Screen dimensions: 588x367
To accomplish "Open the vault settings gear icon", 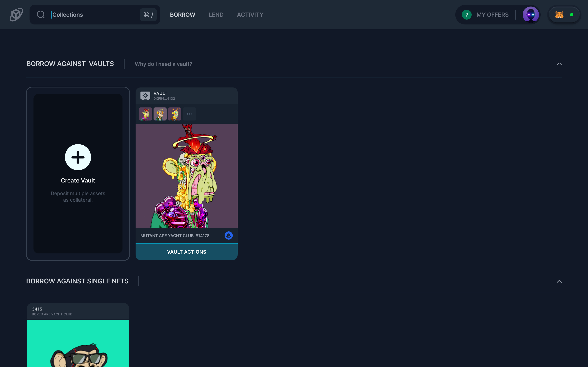I will click(145, 96).
